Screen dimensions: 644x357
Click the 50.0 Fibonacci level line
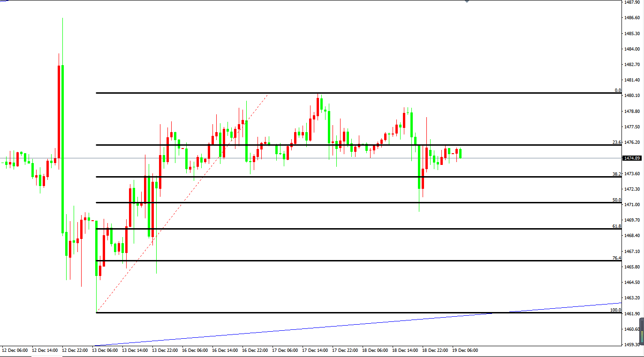[516, 202]
